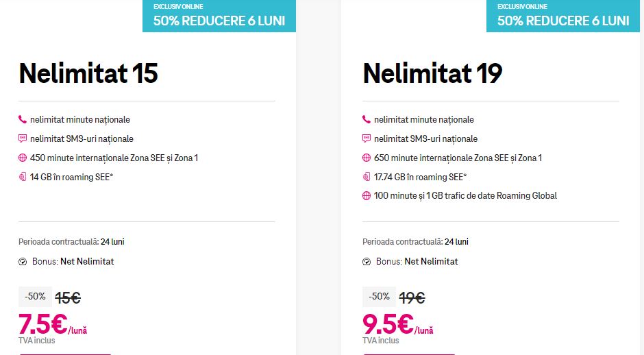The width and height of the screenshot is (644, 355).
Task: Click phone icon in Nelimitat 15 plan
Action: pos(22,119)
